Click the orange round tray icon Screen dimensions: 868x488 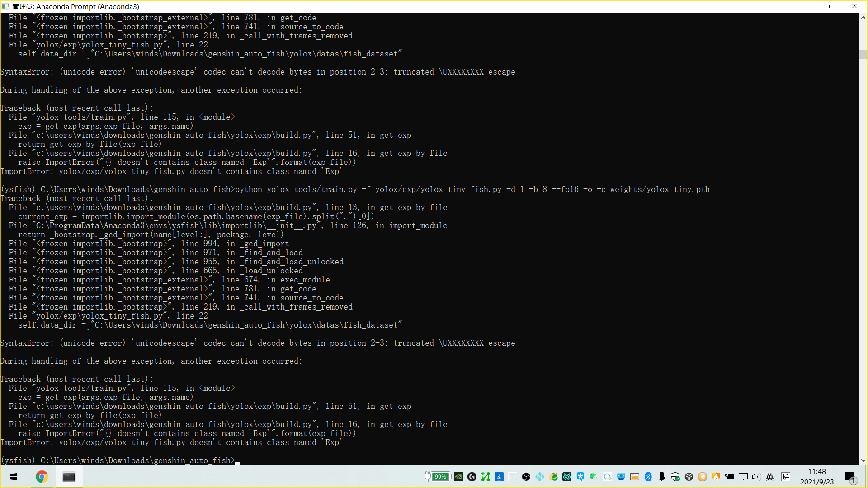click(703, 477)
